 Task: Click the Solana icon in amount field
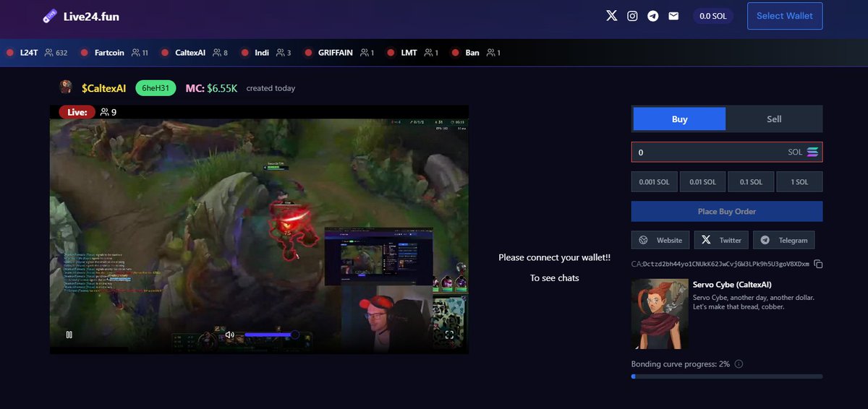click(813, 152)
